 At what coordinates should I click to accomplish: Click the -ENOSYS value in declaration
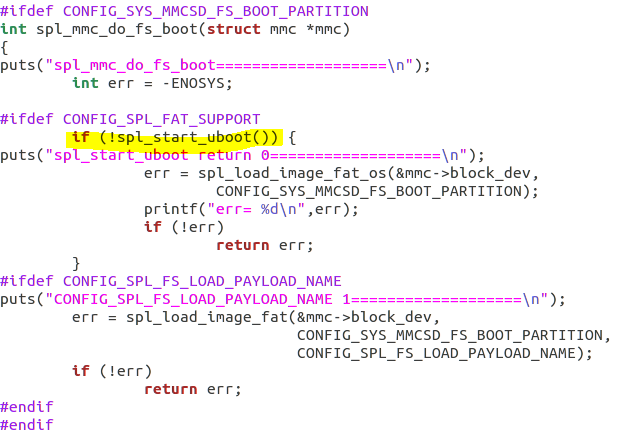[x=198, y=83]
